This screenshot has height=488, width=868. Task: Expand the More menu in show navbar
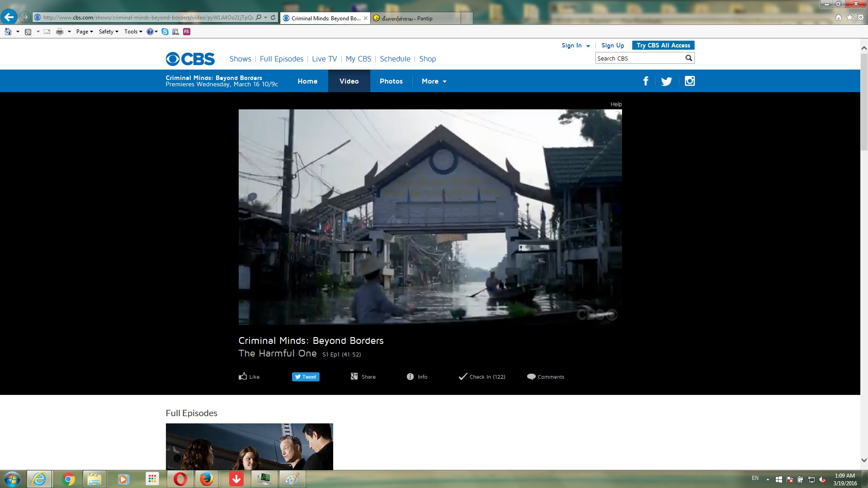coord(434,81)
